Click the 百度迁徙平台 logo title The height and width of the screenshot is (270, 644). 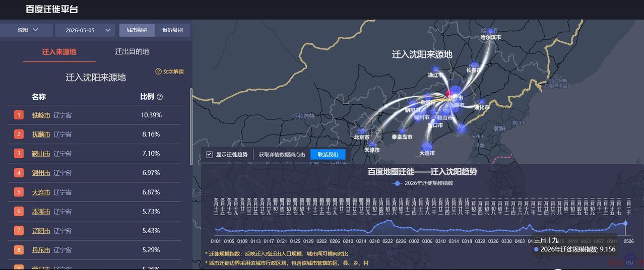pyautogui.click(x=52, y=9)
